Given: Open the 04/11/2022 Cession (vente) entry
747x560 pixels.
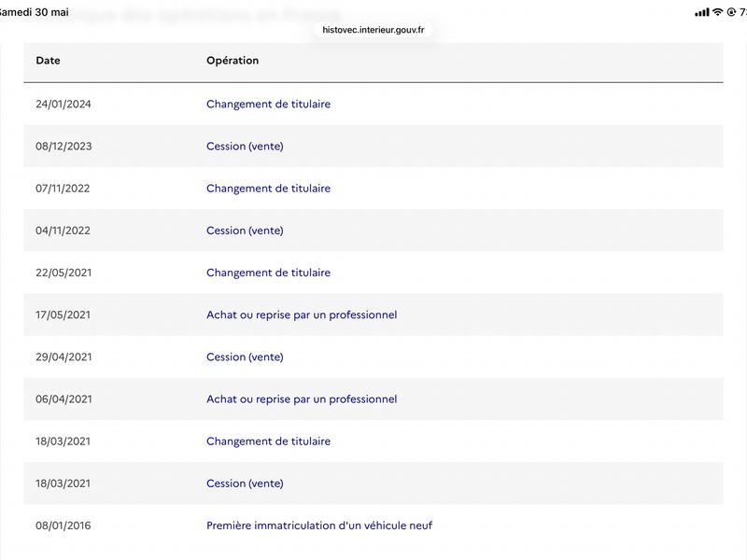Looking at the screenshot, I should (245, 231).
